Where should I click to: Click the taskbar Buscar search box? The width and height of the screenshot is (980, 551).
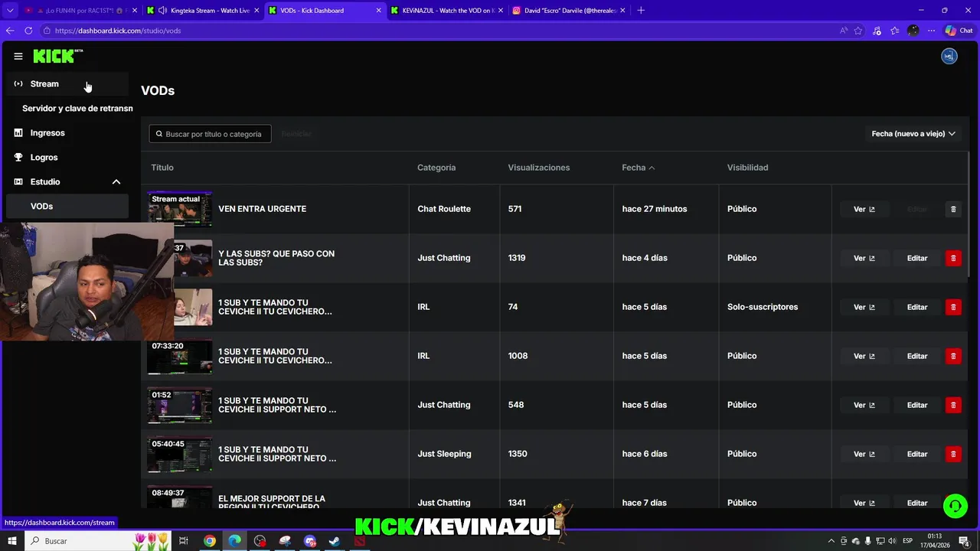[x=100, y=540]
